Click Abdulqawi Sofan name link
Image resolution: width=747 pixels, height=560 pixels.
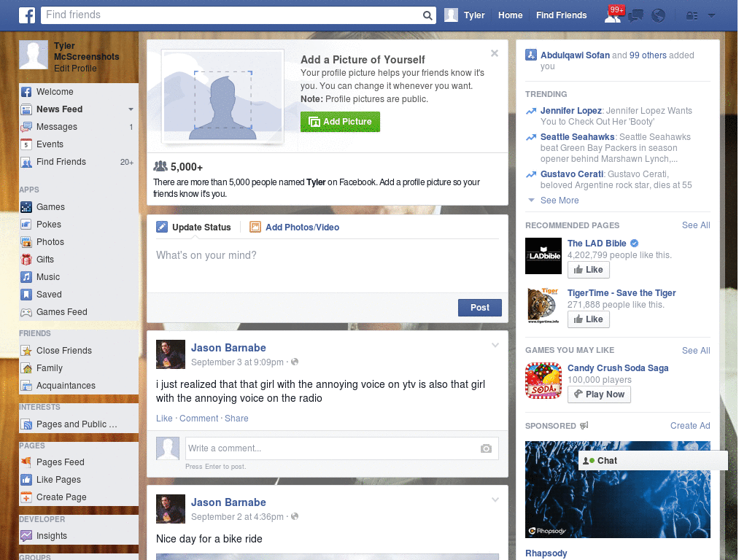[x=575, y=55]
